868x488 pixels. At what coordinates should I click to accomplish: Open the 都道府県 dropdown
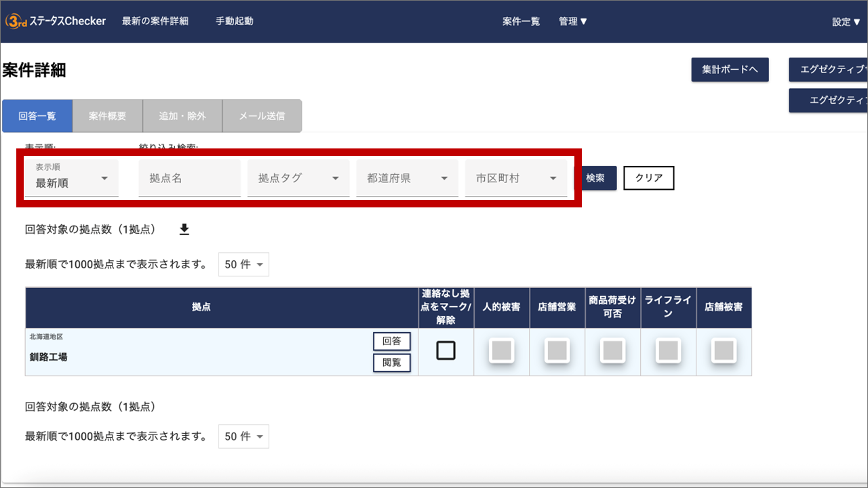407,178
